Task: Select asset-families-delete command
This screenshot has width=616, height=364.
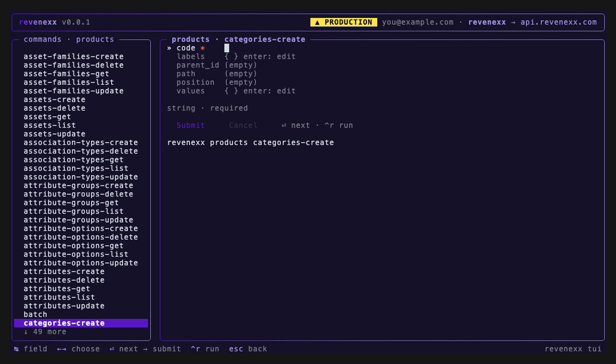Action: [x=74, y=65]
